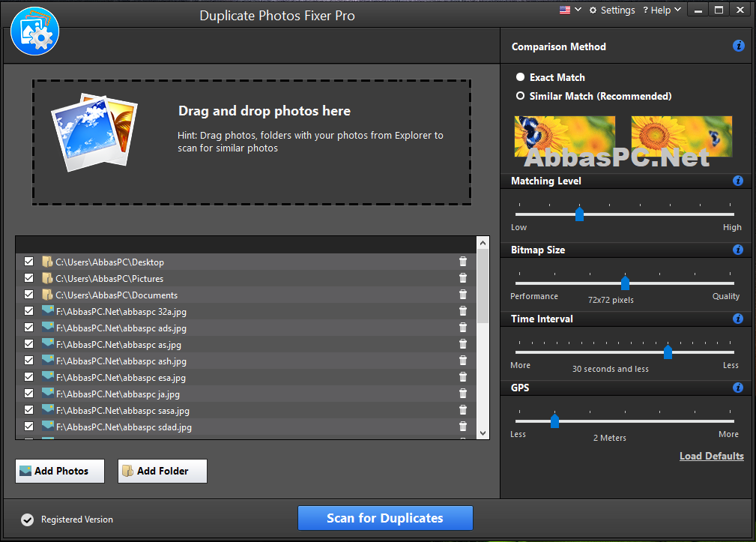This screenshot has height=542, width=756.
Task: Uncheck abbaspc esa.jpg checkbox
Action: pyautogui.click(x=29, y=377)
